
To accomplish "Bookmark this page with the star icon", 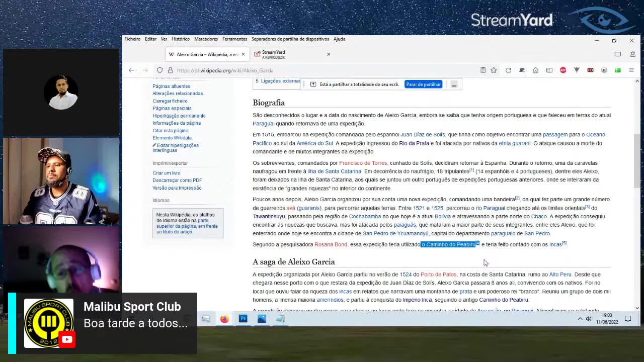I will [x=494, y=70].
